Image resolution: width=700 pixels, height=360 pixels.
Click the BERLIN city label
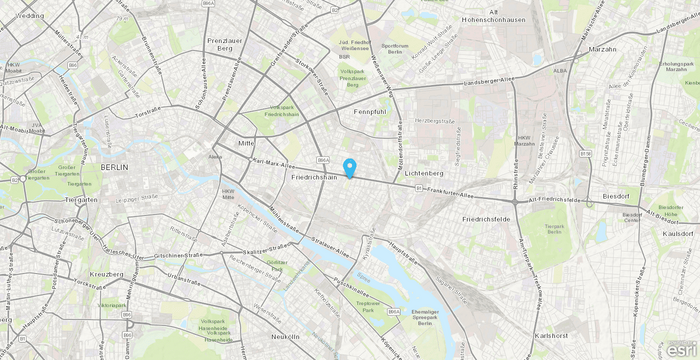tap(114, 167)
